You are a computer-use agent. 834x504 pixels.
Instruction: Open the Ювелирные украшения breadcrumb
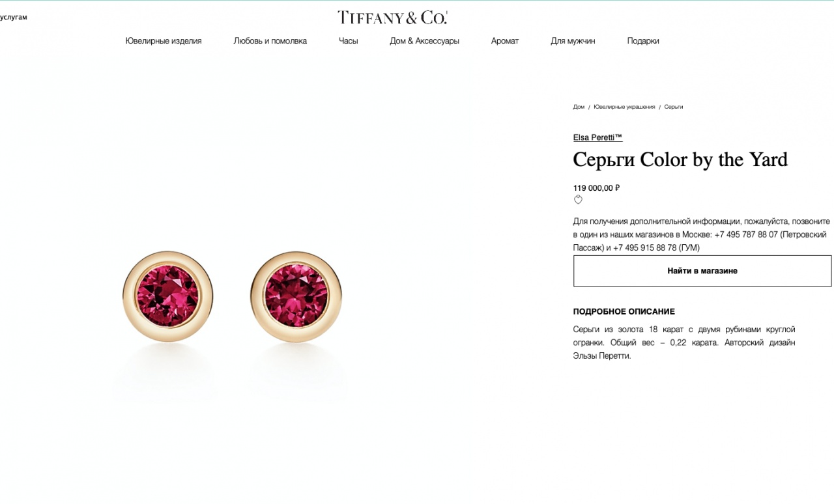[624, 107]
